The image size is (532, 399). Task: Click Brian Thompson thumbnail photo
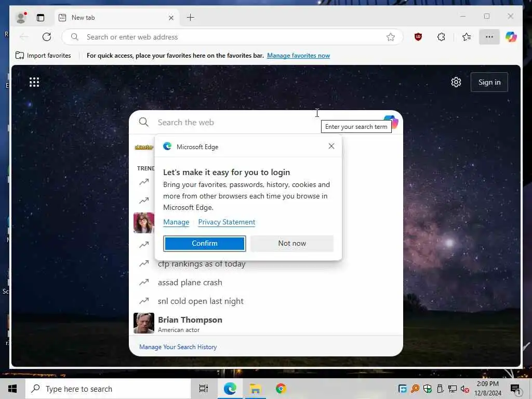point(144,323)
